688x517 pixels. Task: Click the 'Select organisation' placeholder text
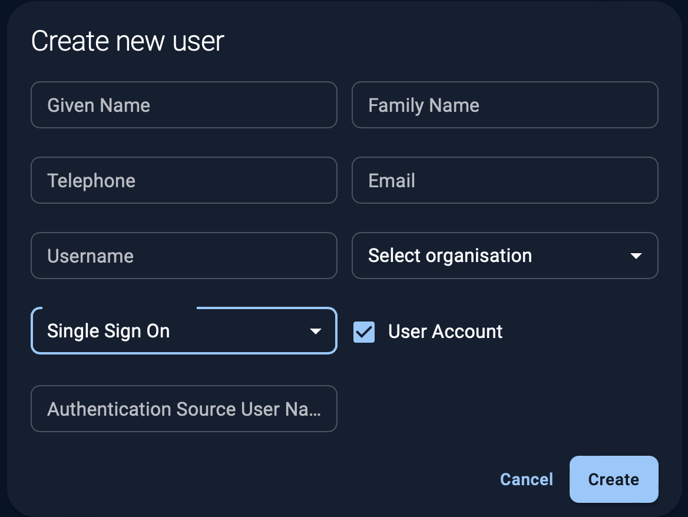[x=450, y=256]
